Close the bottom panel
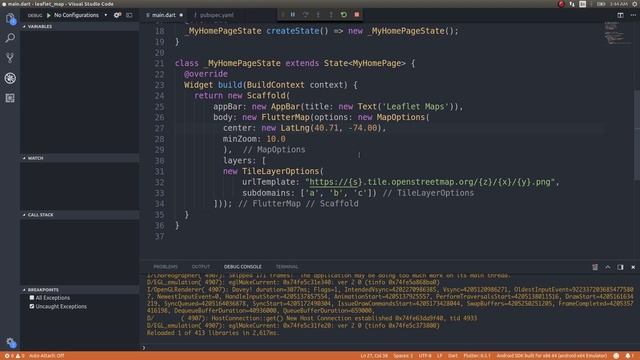The image size is (640, 360). coord(633,267)
